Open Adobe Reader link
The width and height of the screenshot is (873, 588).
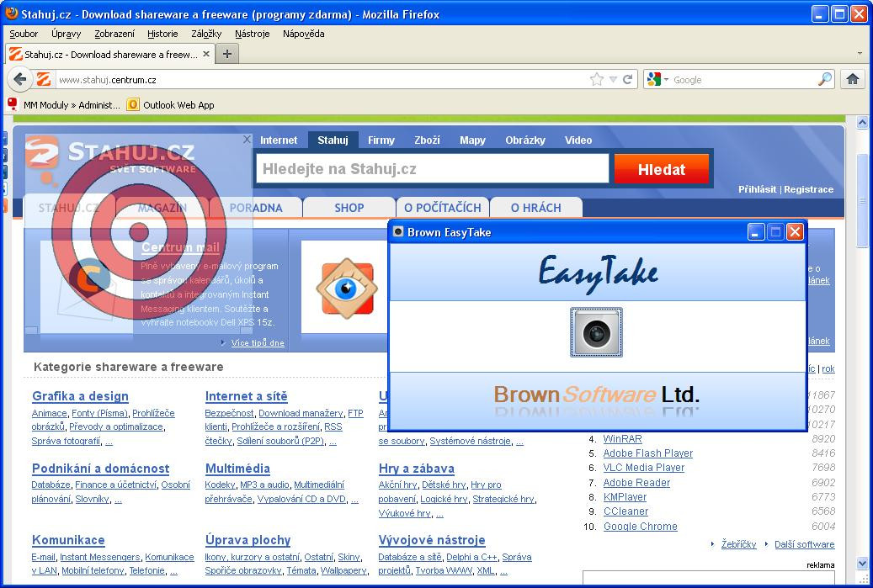(x=637, y=483)
